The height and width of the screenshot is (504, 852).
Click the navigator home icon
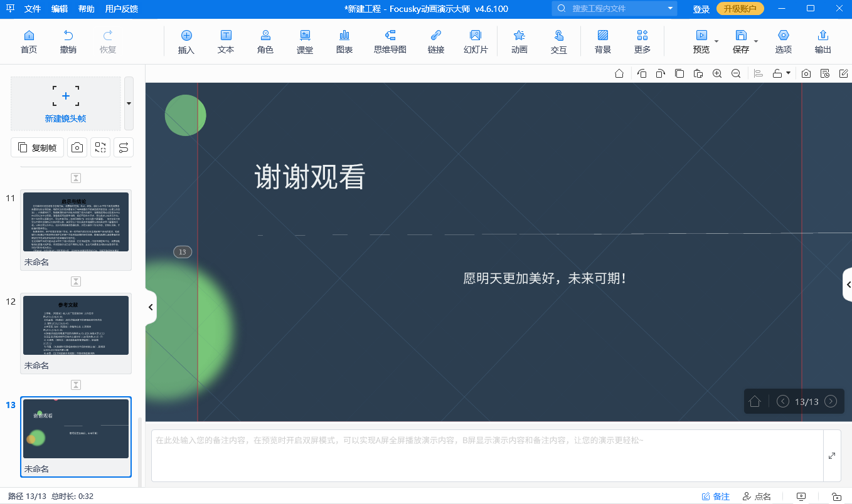pyautogui.click(x=755, y=401)
